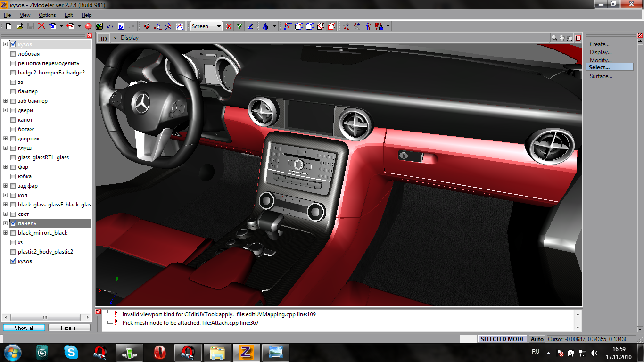Click the undo arrow in toolbar
644x362 pixels.
(110, 26)
